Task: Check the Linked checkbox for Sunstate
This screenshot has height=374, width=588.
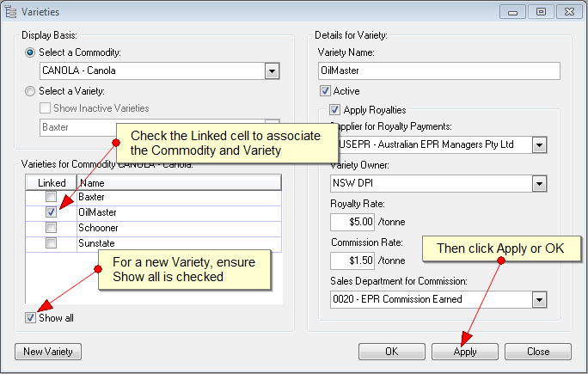Action: tap(52, 242)
